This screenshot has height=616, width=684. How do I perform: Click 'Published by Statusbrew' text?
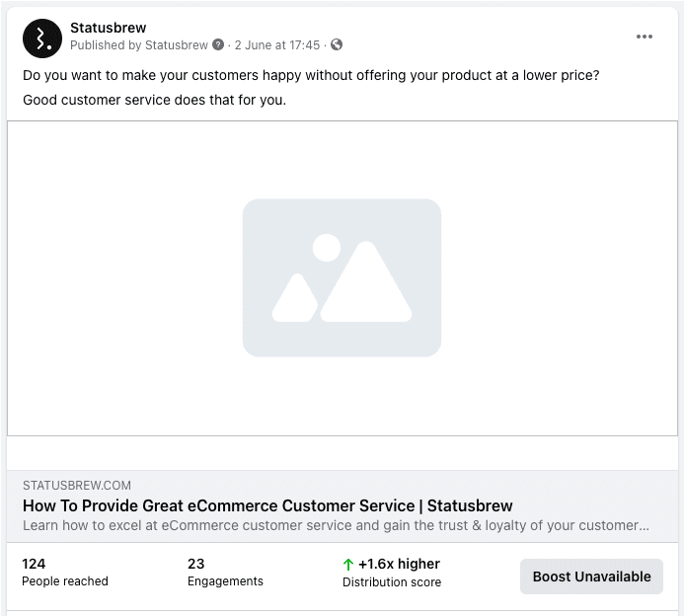coord(139,45)
